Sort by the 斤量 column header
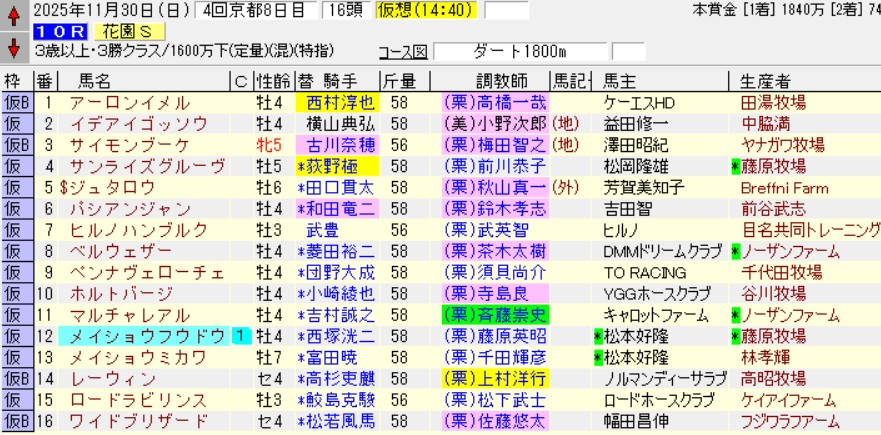This screenshot has height=435, width=881. click(x=396, y=81)
